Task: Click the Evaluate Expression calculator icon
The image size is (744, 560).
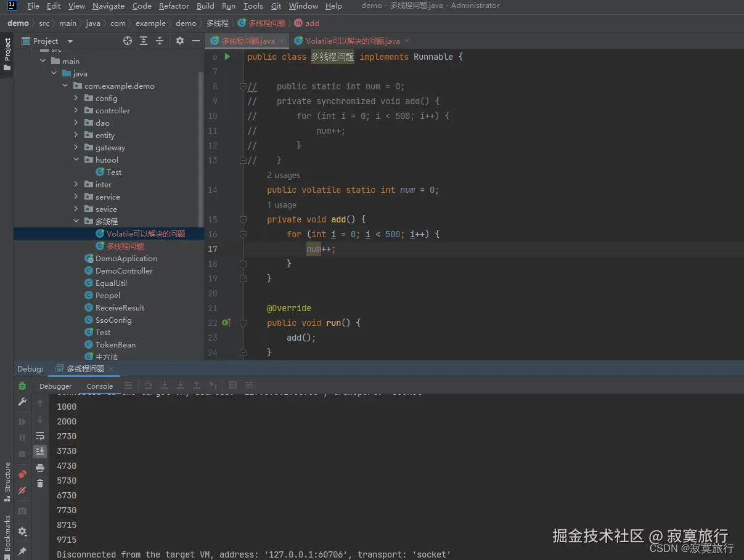Action: (x=233, y=386)
